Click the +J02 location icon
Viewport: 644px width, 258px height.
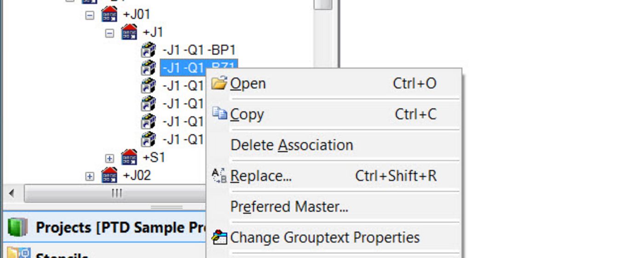pyautogui.click(x=109, y=176)
